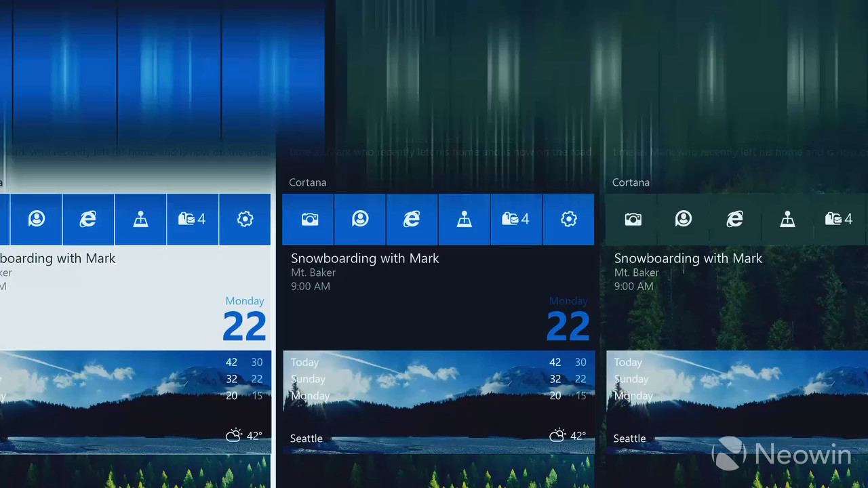The image size is (868, 488).
Task: Open mail tile with 4 unread, dark panel
Action: tap(515, 219)
